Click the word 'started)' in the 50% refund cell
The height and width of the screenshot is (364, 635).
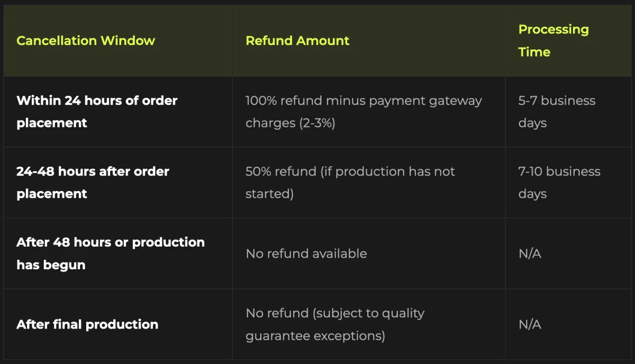[269, 194]
